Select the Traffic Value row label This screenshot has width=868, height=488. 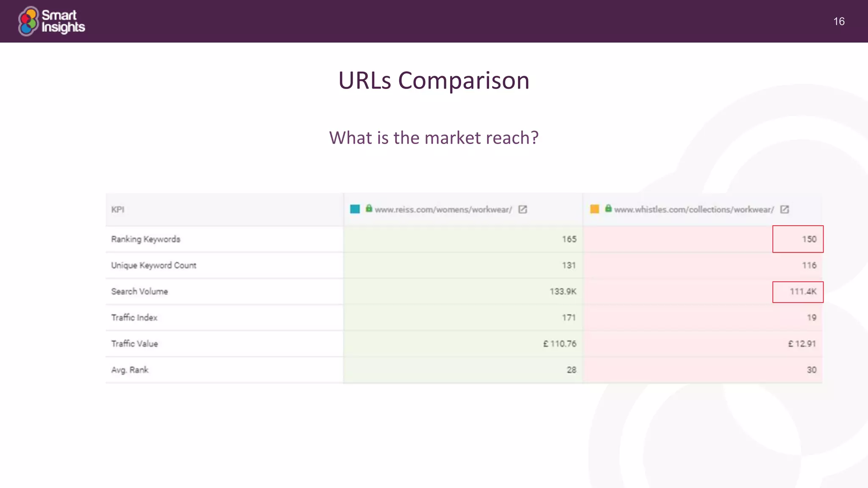[135, 344]
